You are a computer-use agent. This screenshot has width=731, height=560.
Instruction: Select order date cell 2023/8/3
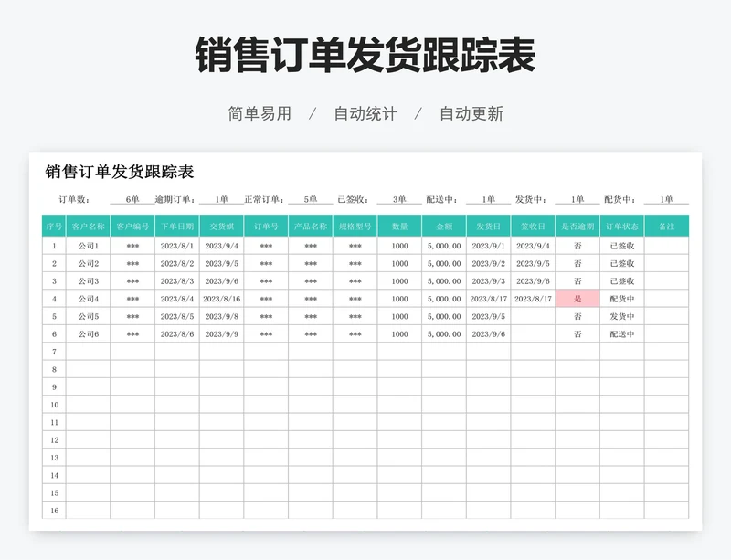pos(177,281)
